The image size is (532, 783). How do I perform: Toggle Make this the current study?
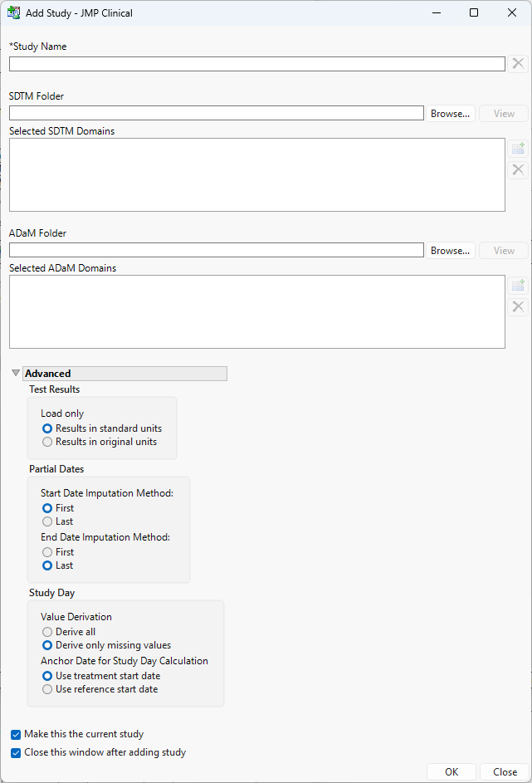[17, 735]
